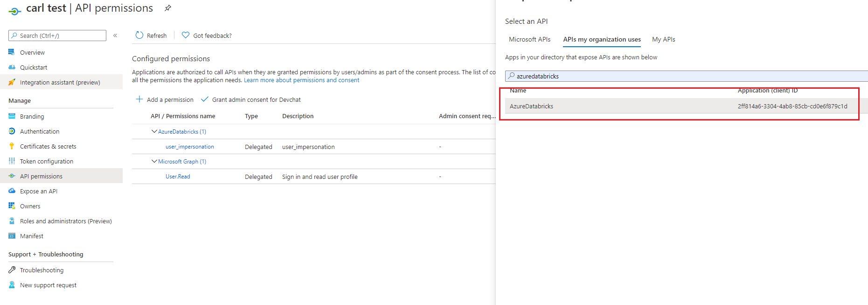Click the Description column header
This screenshot has width=868, height=305.
298,116
